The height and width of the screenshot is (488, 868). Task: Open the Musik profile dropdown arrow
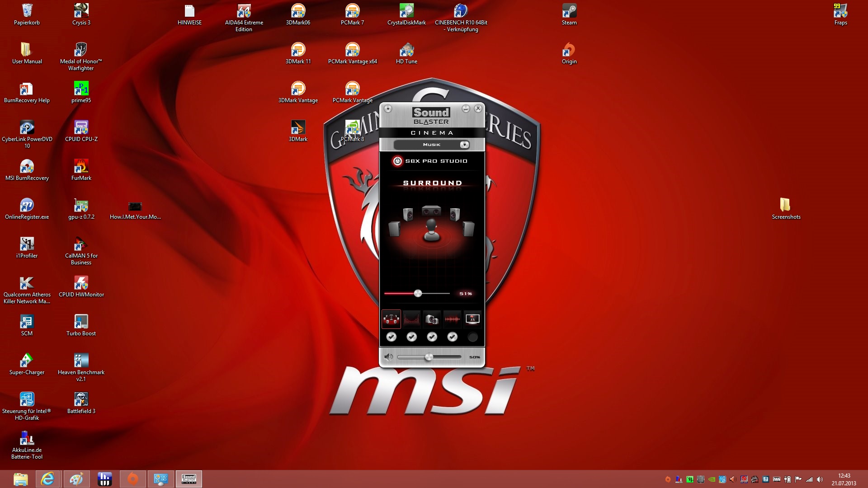pyautogui.click(x=464, y=145)
